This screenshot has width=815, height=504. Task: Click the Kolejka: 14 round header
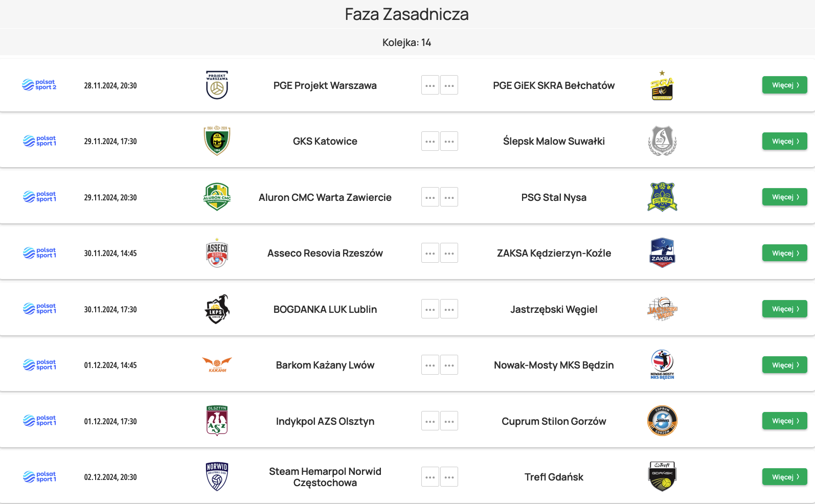pyautogui.click(x=407, y=42)
